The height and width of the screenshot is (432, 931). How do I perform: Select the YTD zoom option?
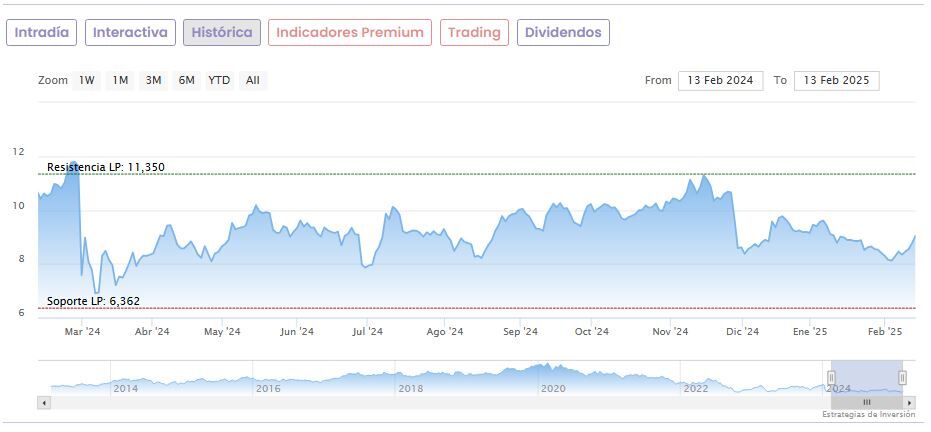[219, 81]
